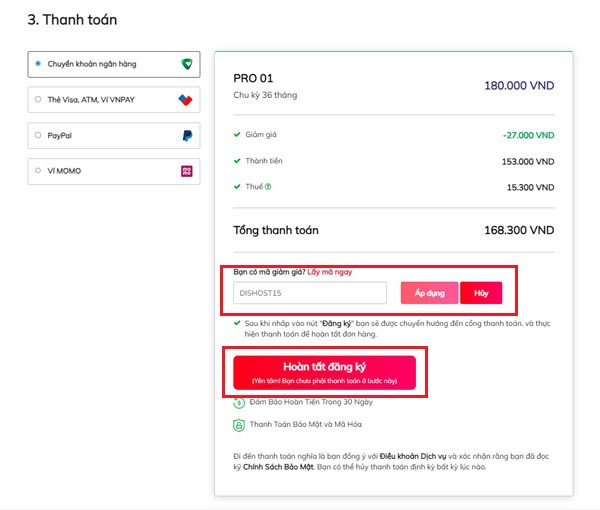Click the tax info question mark icon

268,187
